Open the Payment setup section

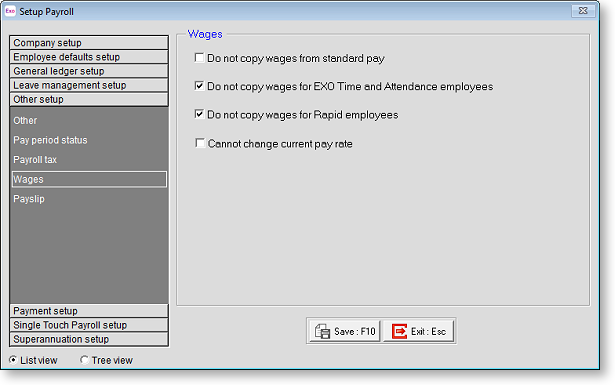pyautogui.click(x=89, y=311)
